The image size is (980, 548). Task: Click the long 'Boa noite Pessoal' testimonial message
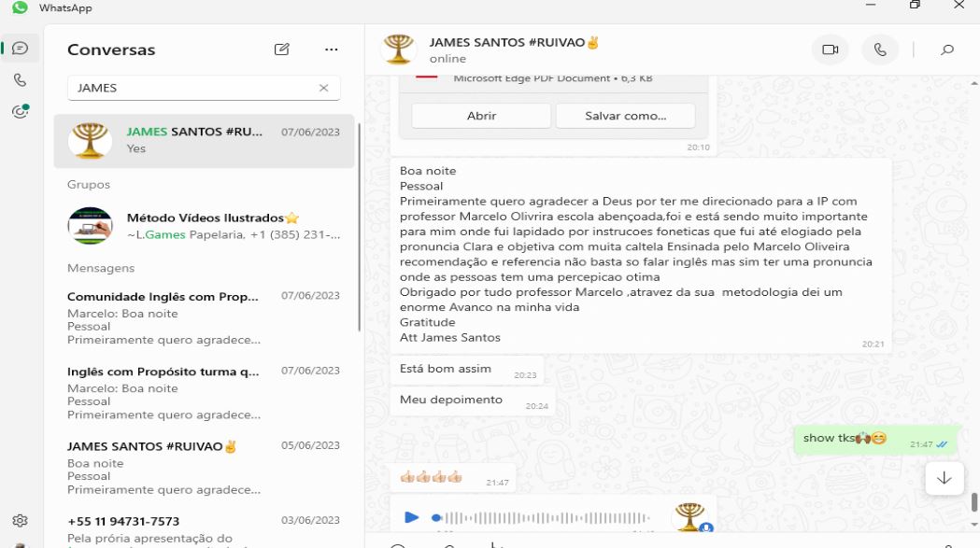click(x=641, y=254)
